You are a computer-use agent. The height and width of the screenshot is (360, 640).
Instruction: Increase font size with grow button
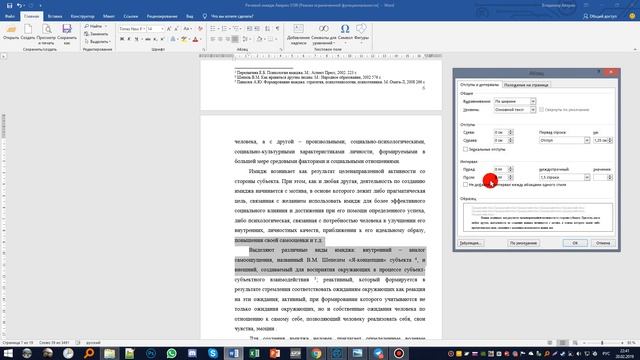(169, 29)
